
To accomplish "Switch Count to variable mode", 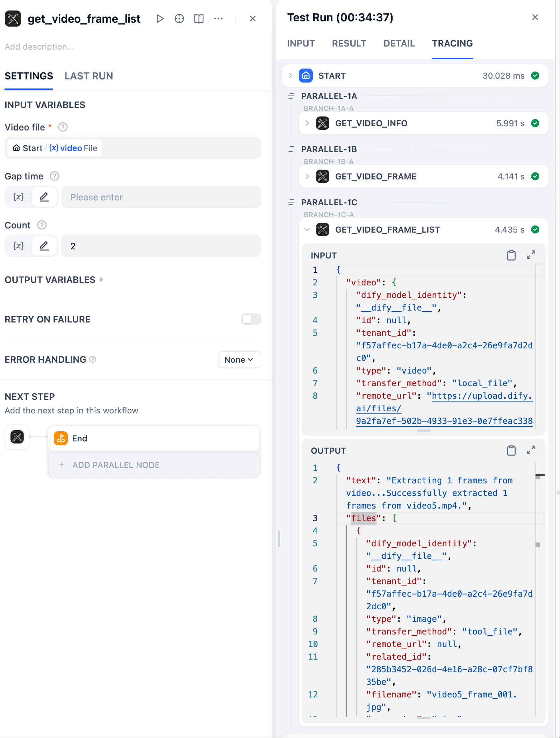I will click(19, 246).
